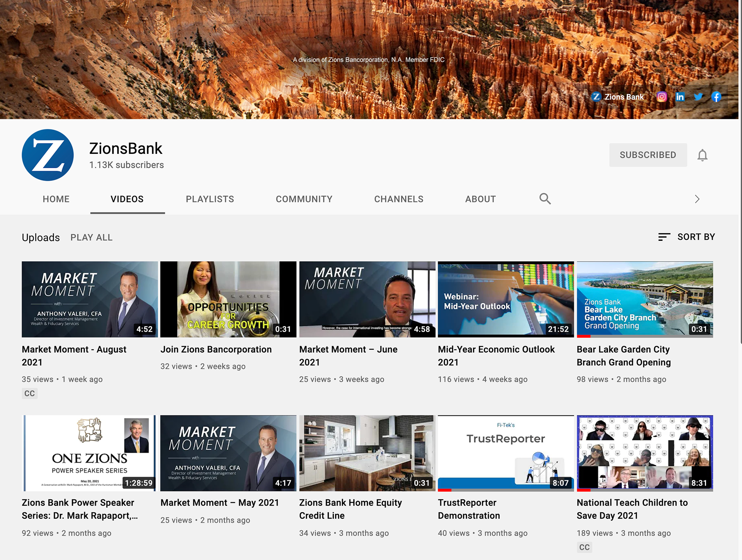Click the 'National Teach Children to Save Day 2021' title
The image size is (742, 560).
point(632,509)
